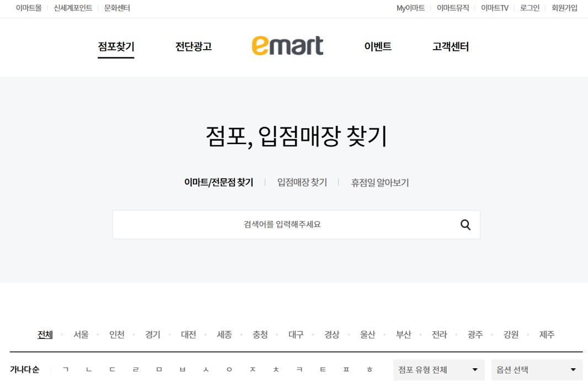Open the 신세계포인트 link
This screenshot has height=387, width=588.
point(73,8)
